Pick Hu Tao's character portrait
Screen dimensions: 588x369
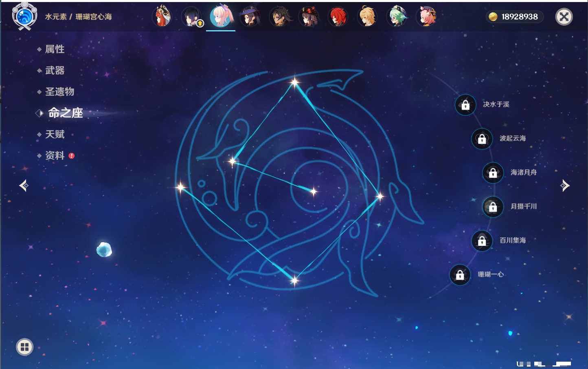309,17
